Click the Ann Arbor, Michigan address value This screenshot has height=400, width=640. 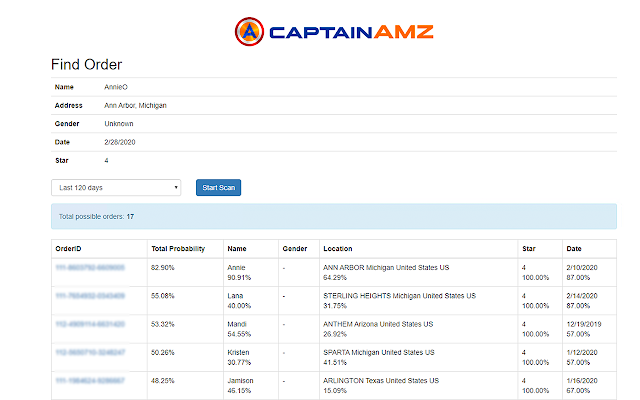tap(135, 105)
